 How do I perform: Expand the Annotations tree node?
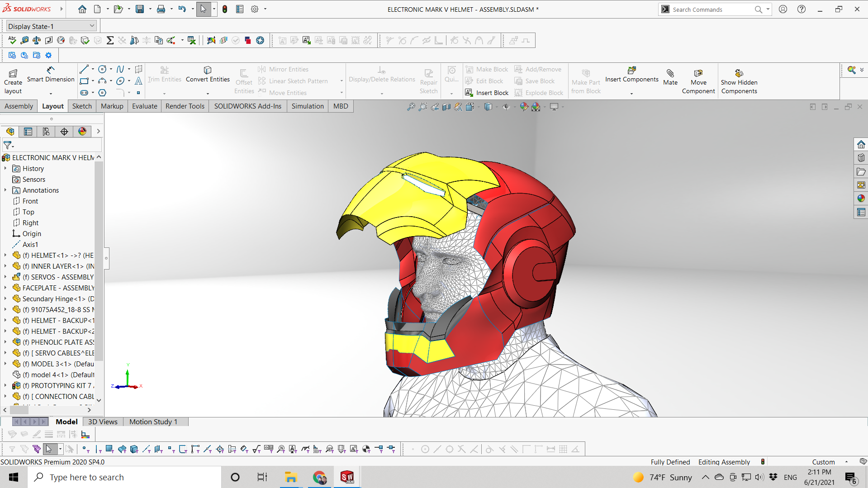(5, 190)
